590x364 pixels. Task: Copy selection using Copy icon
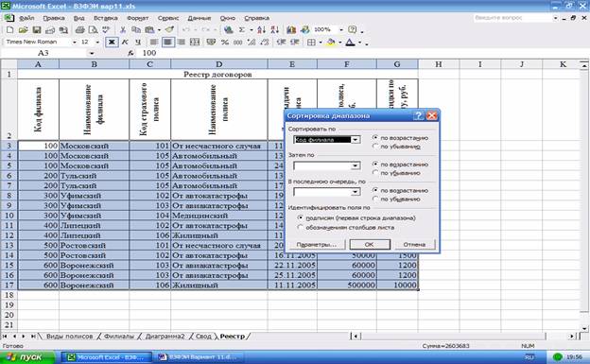tap(136, 29)
